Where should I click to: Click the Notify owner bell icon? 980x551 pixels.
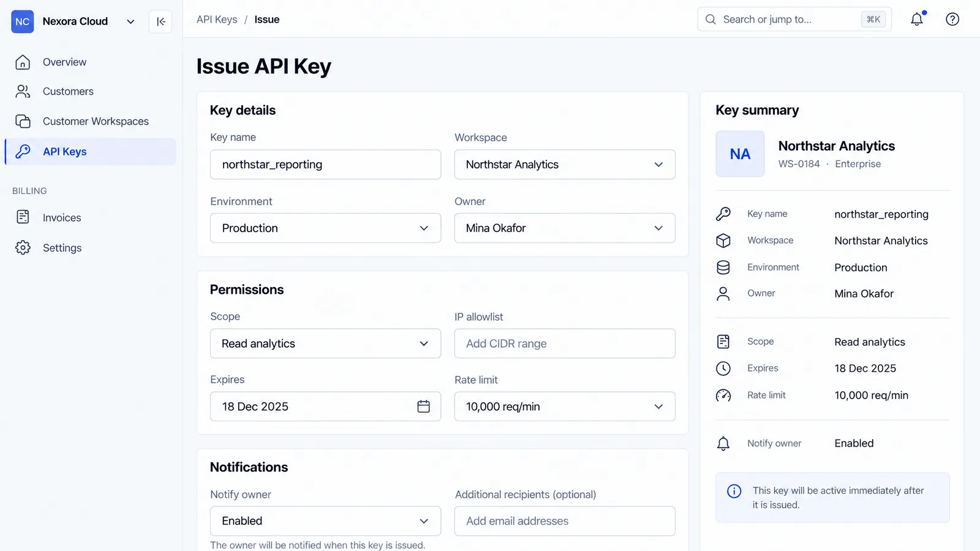coord(723,443)
